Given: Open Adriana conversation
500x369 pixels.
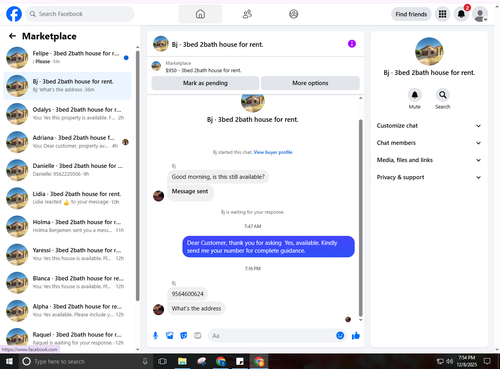Looking at the screenshot, I should click(x=67, y=142).
